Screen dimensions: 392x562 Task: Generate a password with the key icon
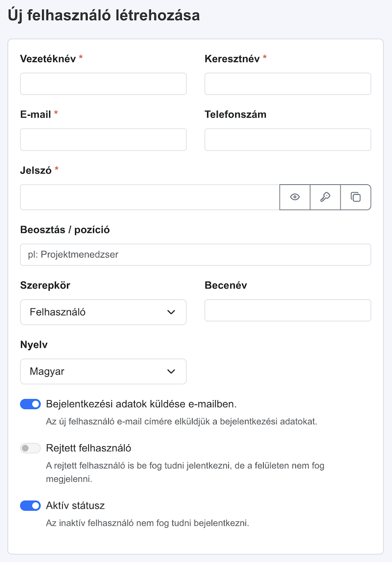325,197
